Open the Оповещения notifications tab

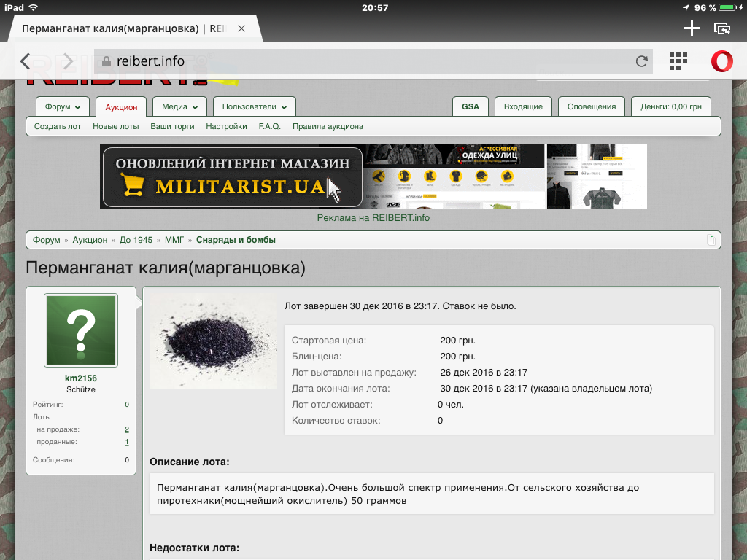592,106
